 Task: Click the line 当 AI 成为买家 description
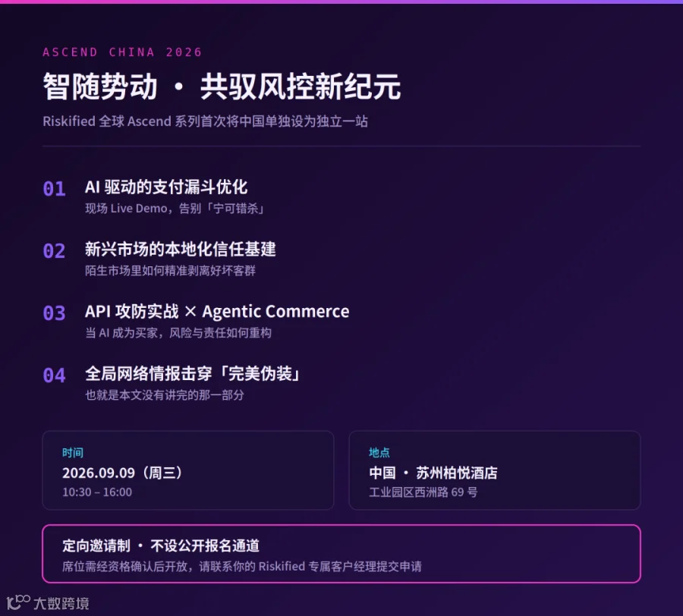(178, 333)
